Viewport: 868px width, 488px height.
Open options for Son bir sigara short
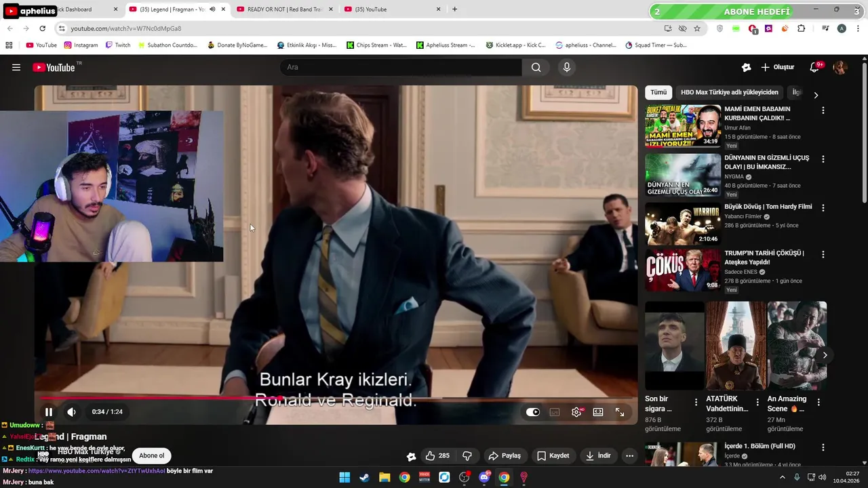point(696,402)
